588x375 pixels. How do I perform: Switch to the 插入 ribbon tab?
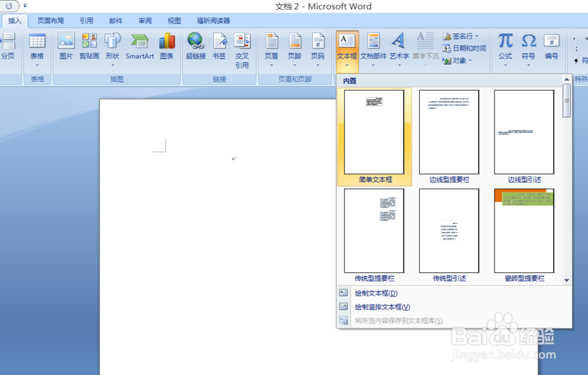pyautogui.click(x=15, y=21)
